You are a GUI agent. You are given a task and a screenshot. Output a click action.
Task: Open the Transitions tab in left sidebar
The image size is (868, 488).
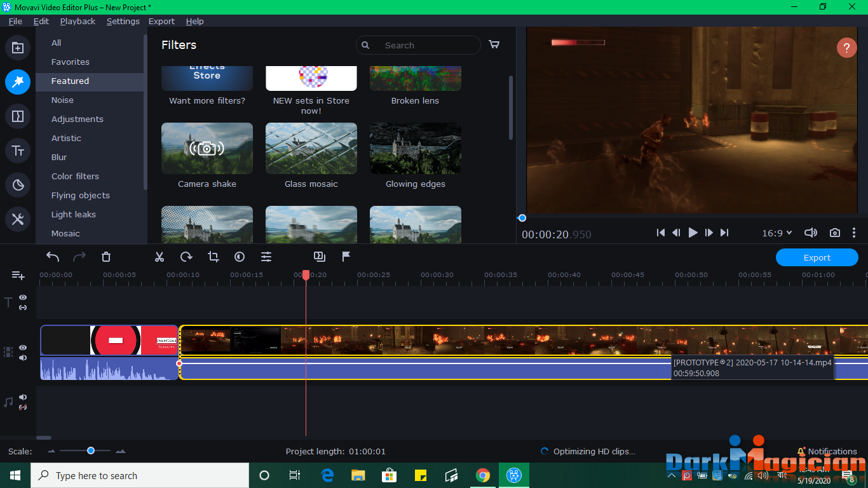coord(18,116)
